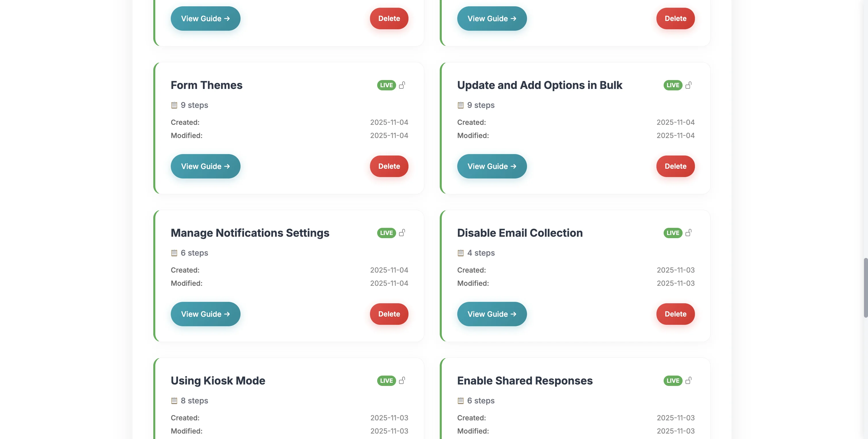The height and width of the screenshot is (439, 868).
Task: Click the padlock icon on Disable Email Collection
Action: tap(689, 233)
